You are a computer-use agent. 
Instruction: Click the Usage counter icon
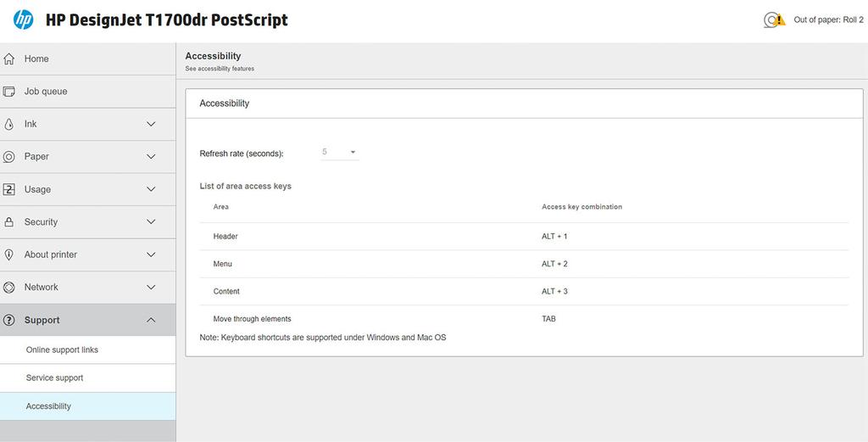pos(8,189)
